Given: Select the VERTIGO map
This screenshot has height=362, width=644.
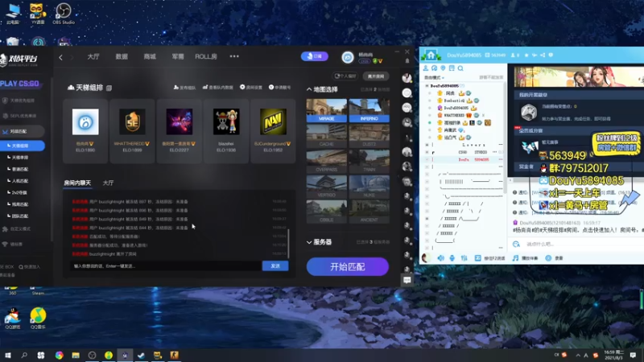Looking at the screenshot, I should point(327,187).
